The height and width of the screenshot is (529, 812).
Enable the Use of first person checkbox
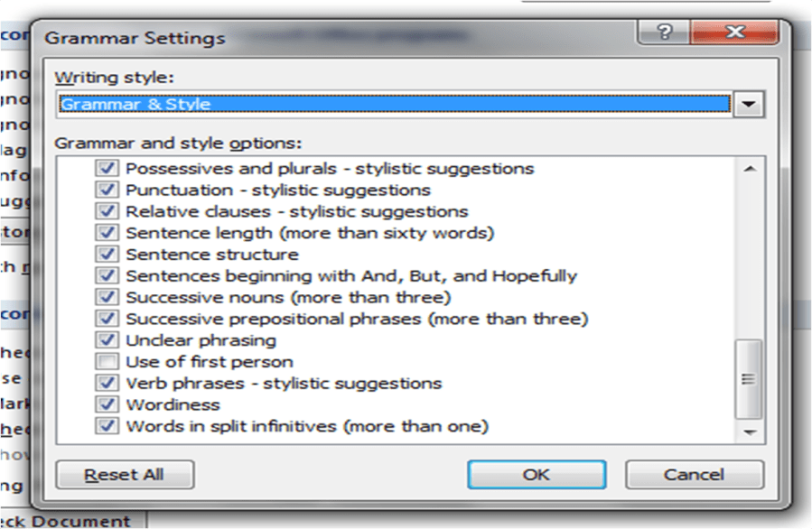tap(107, 362)
